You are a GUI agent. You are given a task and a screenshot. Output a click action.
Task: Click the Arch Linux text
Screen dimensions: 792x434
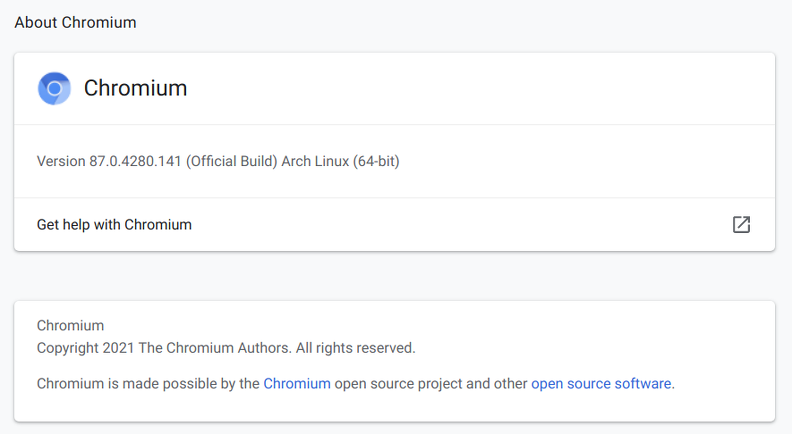pyautogui.click(x=315, y=161)
